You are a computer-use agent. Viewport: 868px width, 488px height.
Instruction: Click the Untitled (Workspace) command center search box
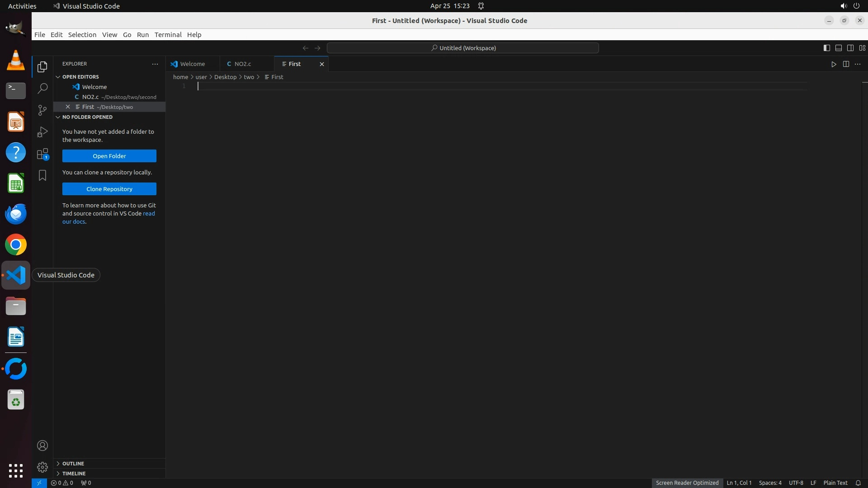pyautogui.click(x=463, y=48)
